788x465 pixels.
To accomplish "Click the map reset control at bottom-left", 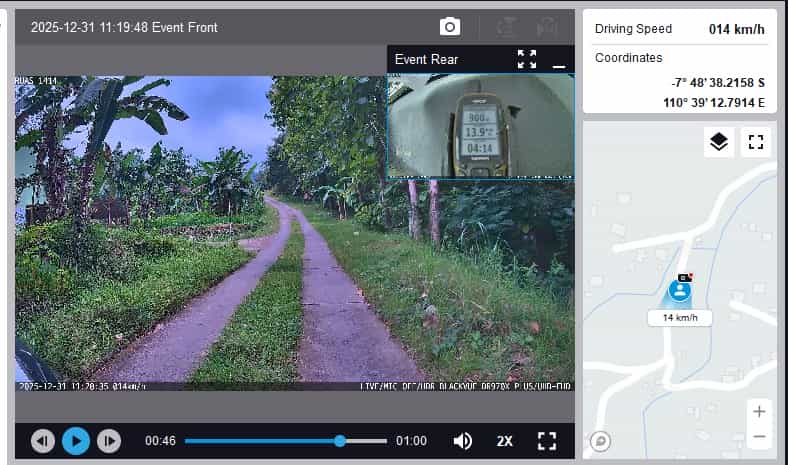I will point(601,440).
